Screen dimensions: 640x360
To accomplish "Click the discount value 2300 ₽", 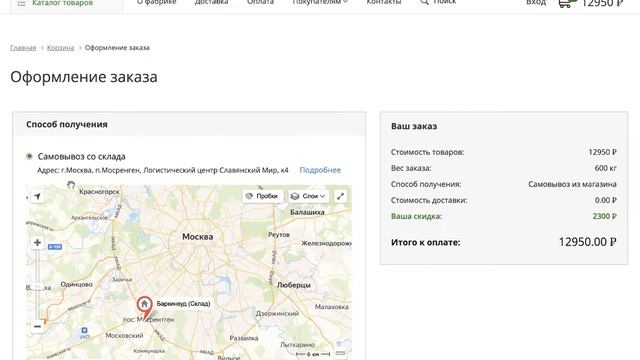I will pyautogui.click(x=604, y=216).
